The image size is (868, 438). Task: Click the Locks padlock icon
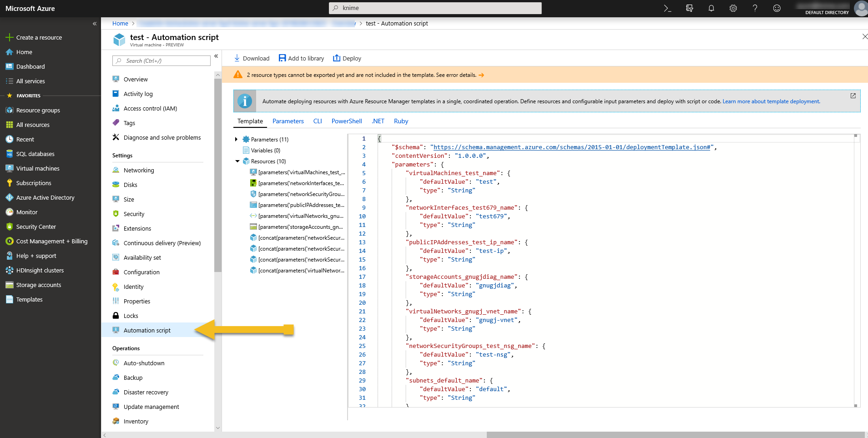tap(116, 316)
